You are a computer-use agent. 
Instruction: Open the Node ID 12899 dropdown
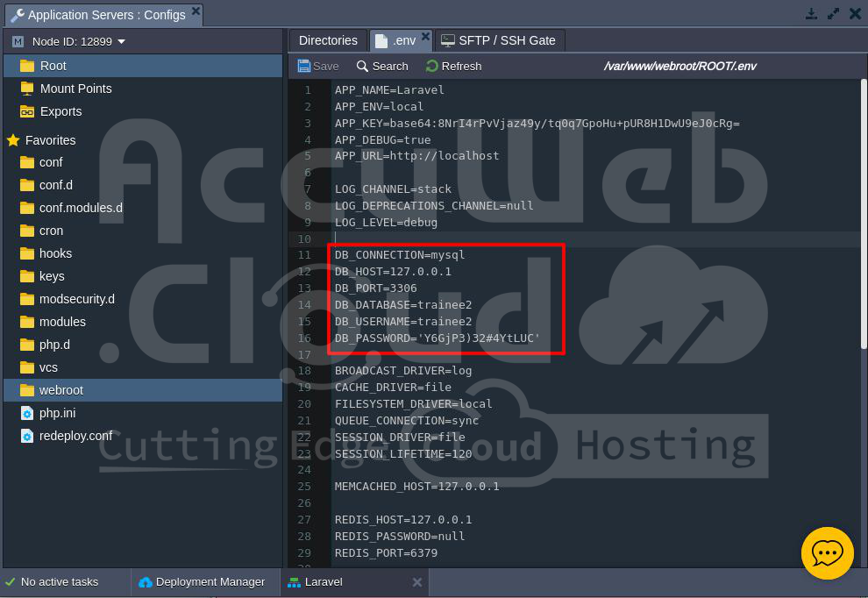pos(121,41)
